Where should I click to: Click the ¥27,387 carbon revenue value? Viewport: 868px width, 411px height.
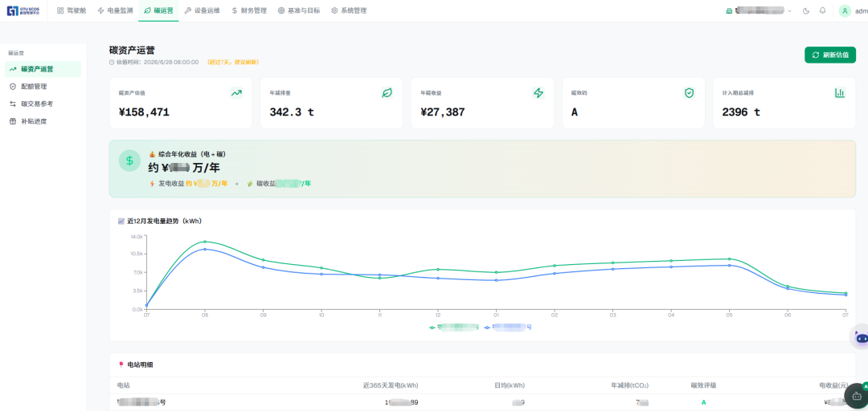(442, 112)
